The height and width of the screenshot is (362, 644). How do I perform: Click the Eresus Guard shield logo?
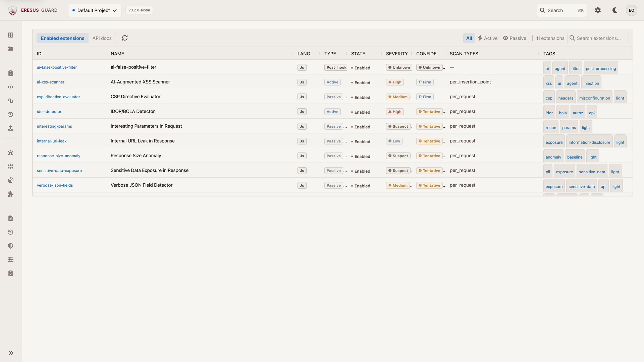13,10
